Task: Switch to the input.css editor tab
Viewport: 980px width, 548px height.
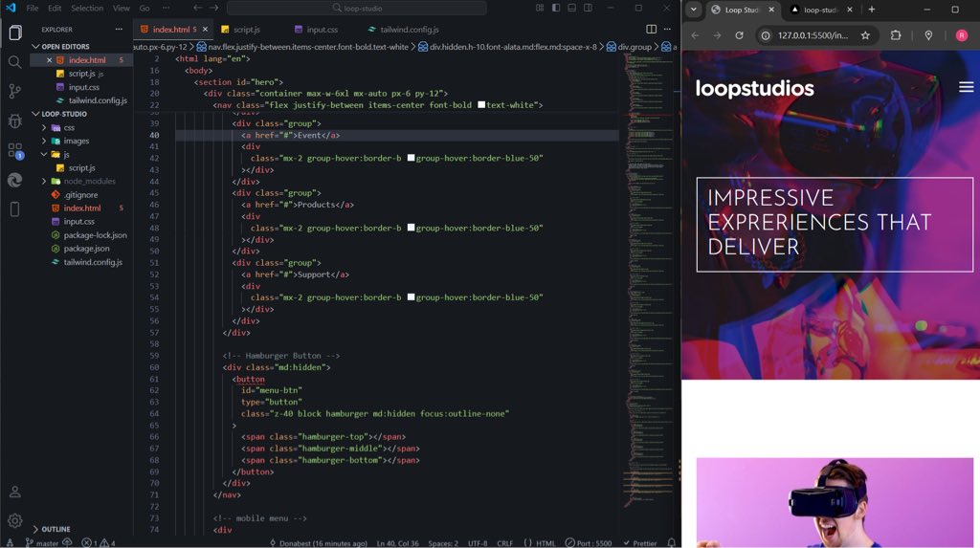Action: (x=322, y=30)
